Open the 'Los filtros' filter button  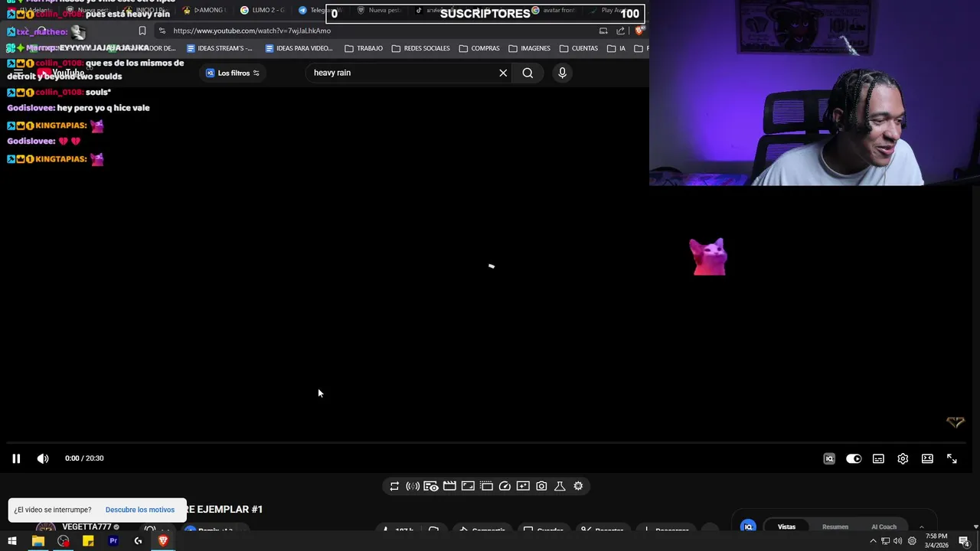[x=233, y=73]
